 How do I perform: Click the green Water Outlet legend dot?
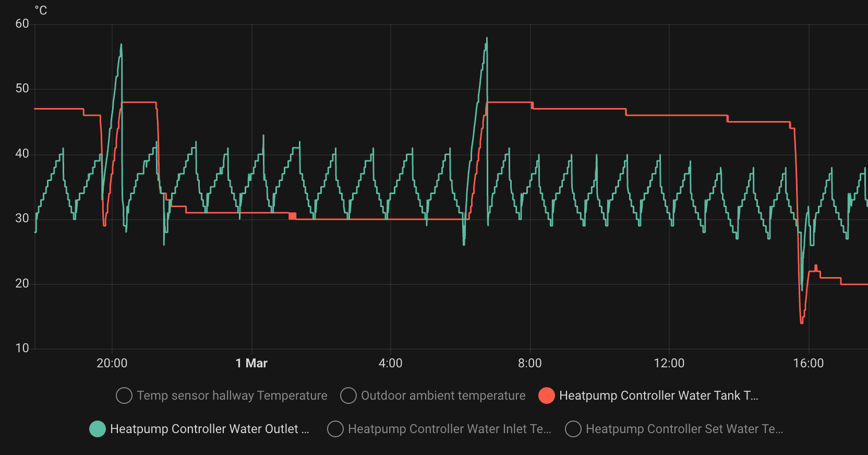point(98,429)
